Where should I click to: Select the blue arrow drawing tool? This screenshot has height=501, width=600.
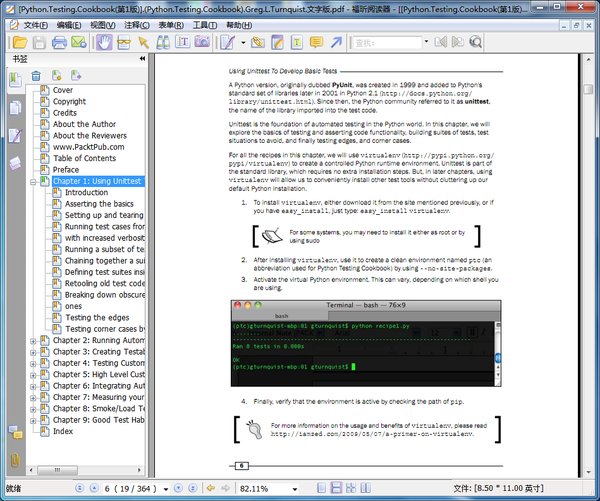(x=336, y=42)
